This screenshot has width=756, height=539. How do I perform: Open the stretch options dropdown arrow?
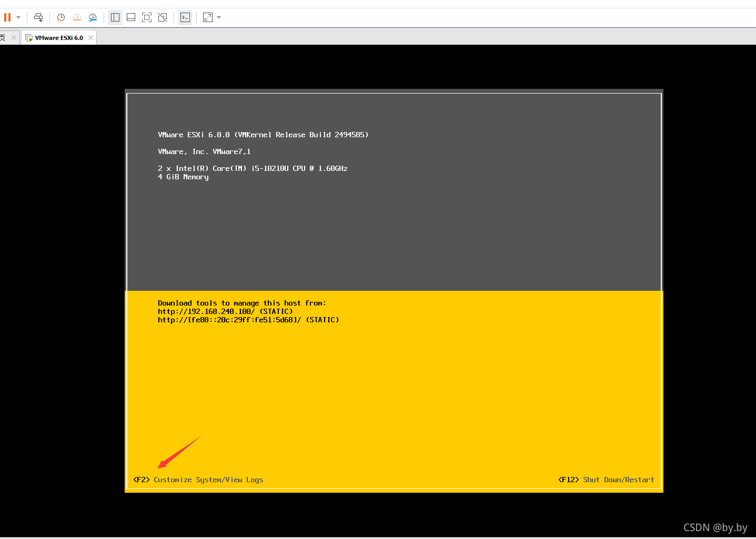219,17
